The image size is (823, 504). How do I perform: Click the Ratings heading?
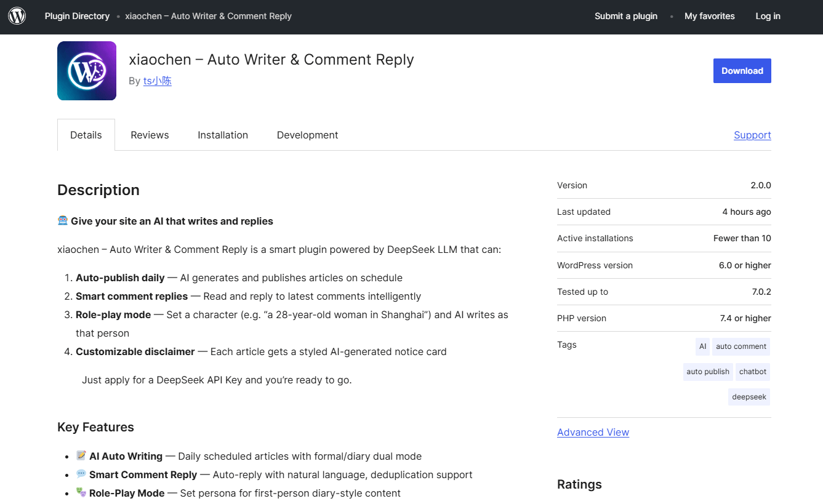click(579, 484)
